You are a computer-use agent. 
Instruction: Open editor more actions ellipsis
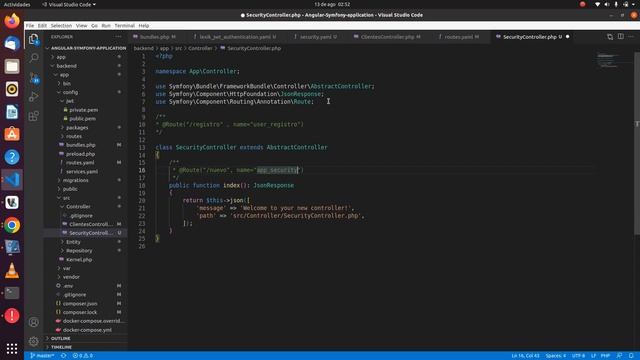coord(631,37)
